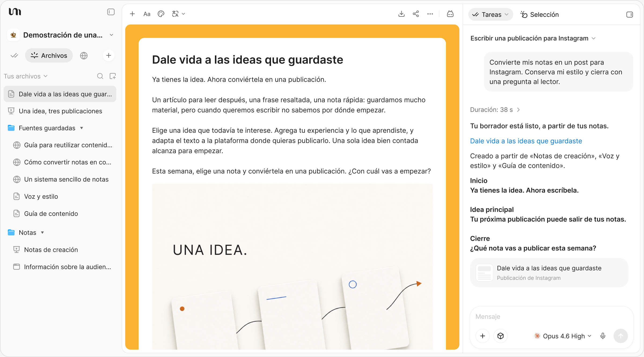The height and width of the screenshot is (357, 644).
Task: Select the Fuentes guardadas folder icon
Action: coord(11,128)
